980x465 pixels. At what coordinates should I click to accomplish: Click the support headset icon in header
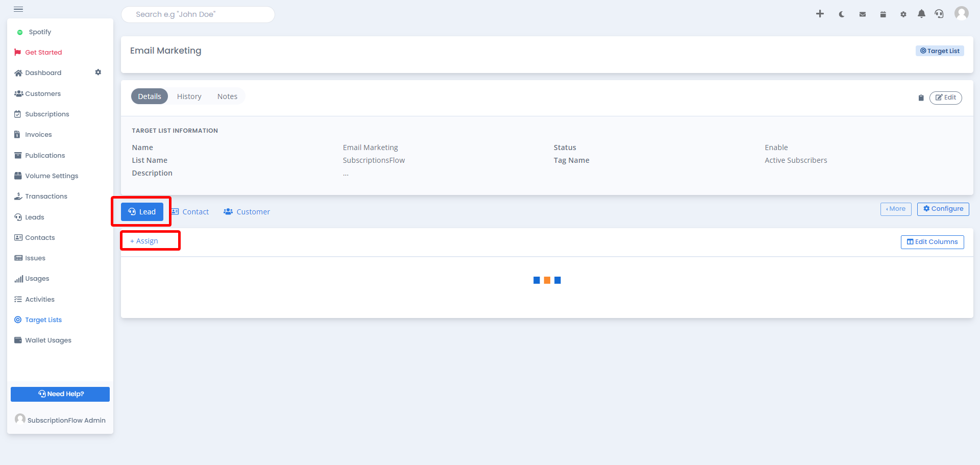click(939, 14)
